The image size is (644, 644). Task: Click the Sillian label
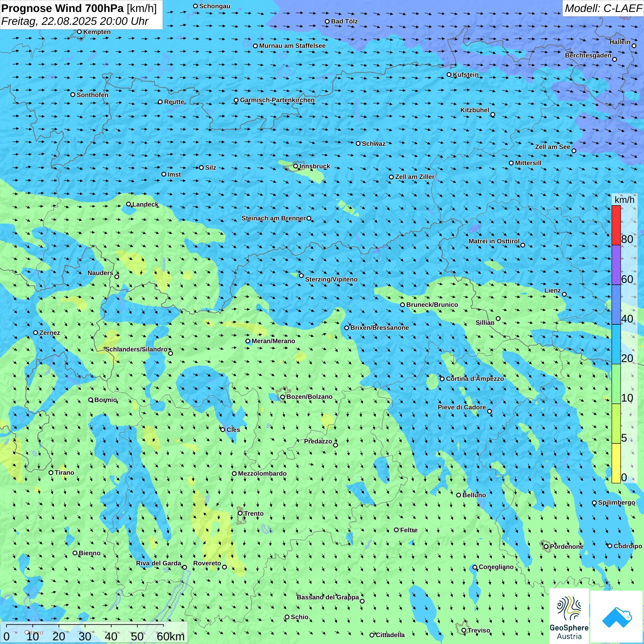click(x=485, y=322)
